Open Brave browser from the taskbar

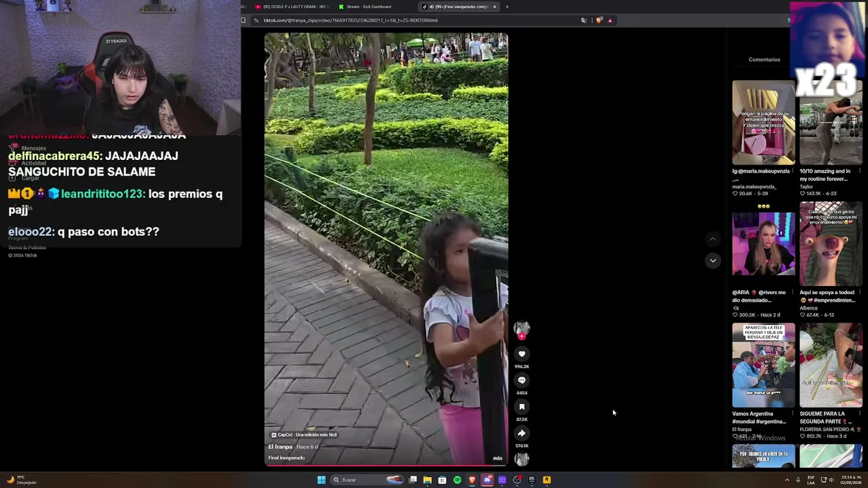coord(472,480)
